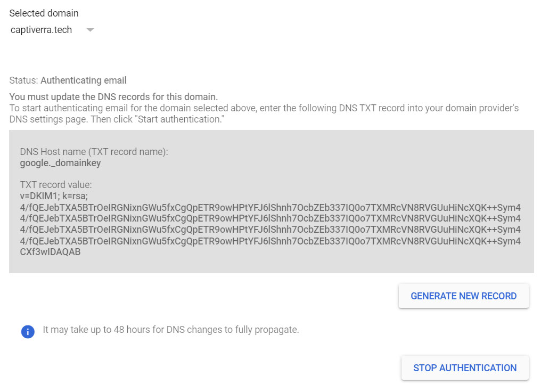This screenshot has height=392, width=541.
Task: Click the STOP AUTHENTICATION button
Action: point(465,368)
